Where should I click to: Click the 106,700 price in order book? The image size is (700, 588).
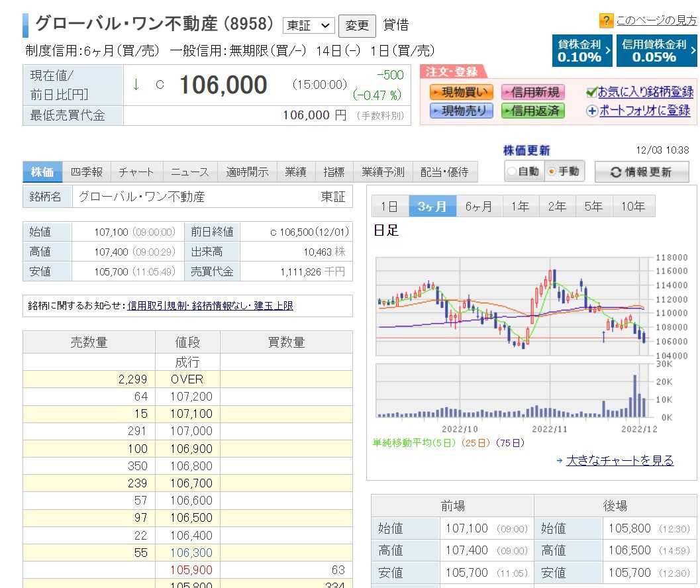coord(191,483)
